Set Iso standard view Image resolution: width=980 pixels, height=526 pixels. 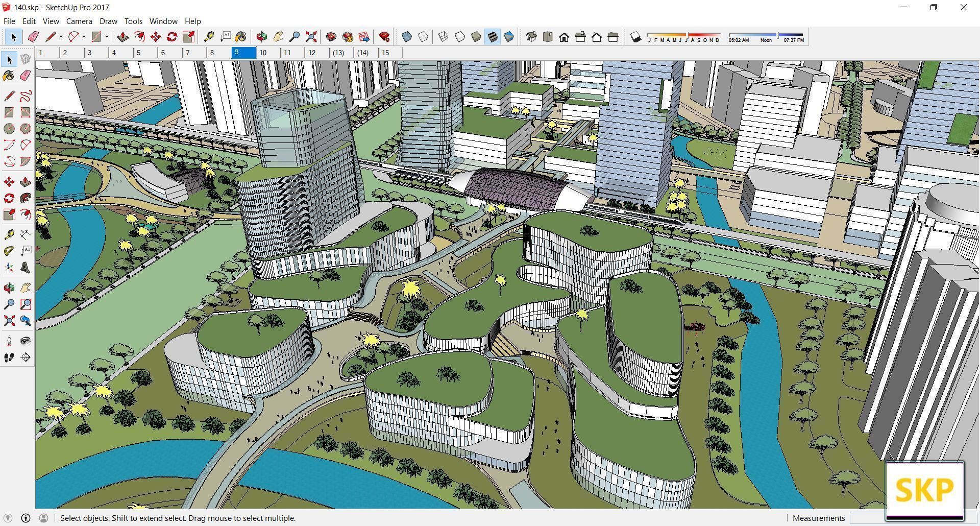[531, 37]
